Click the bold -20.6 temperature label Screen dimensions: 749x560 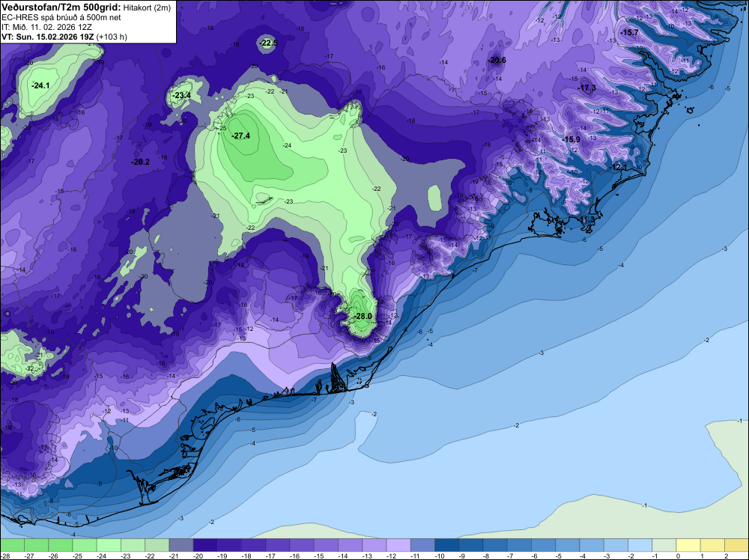coord(497,60)
